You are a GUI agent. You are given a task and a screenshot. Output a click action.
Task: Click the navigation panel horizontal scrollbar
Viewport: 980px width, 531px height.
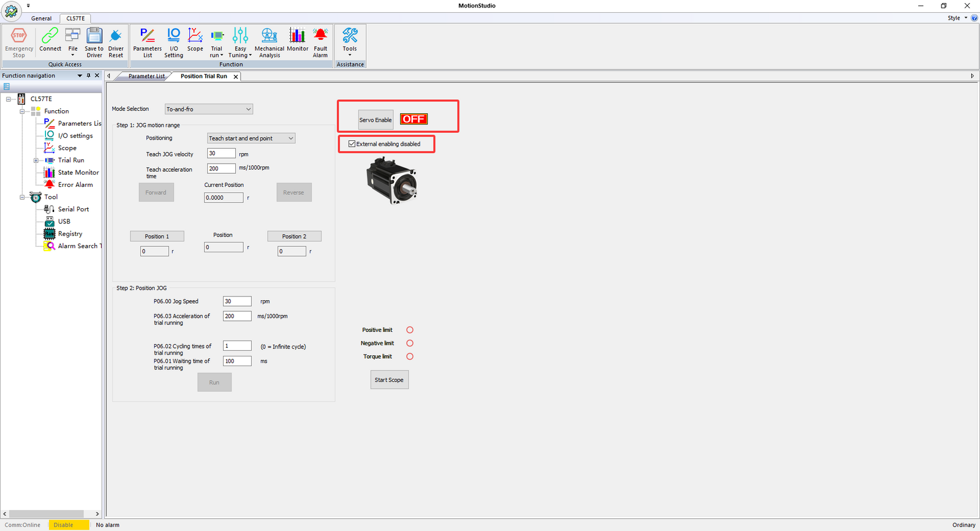click(x=47, y=514)
